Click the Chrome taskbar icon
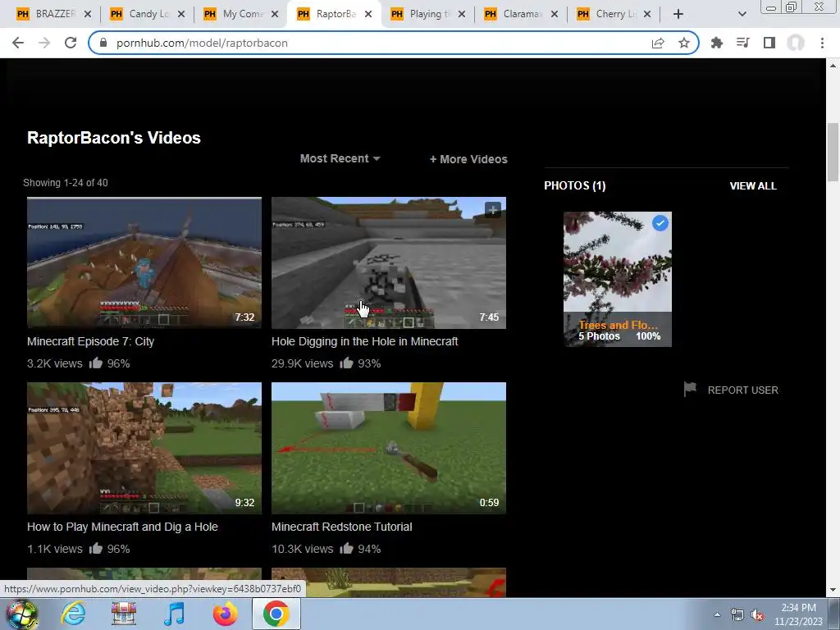Viewport: 840px width, 630px height. [276, 614]
